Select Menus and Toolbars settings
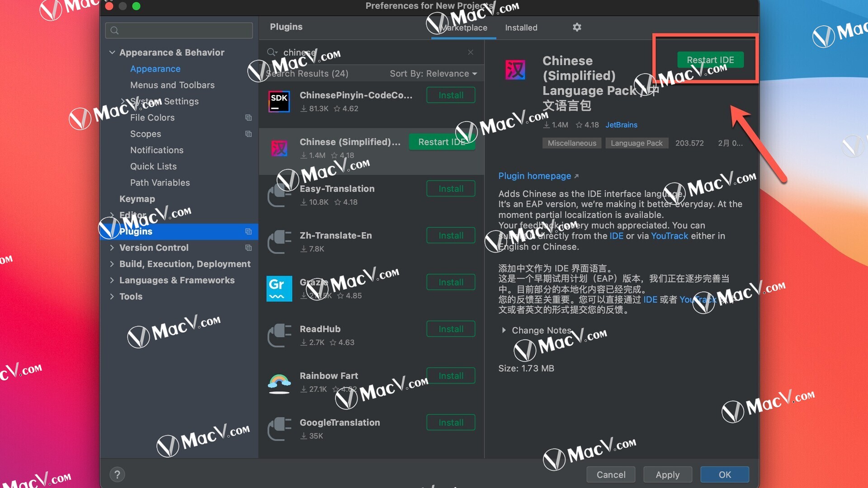Viewport: 868px width, 488px height. point(172,85)
